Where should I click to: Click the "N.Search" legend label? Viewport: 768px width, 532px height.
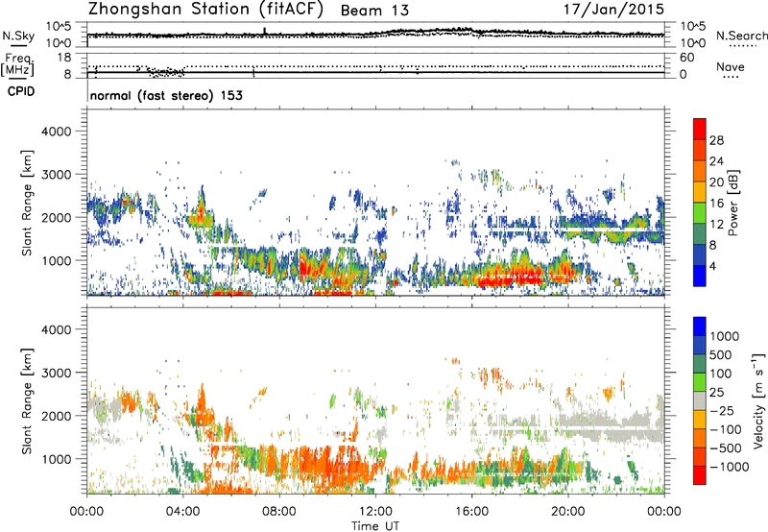click(741, 36)
